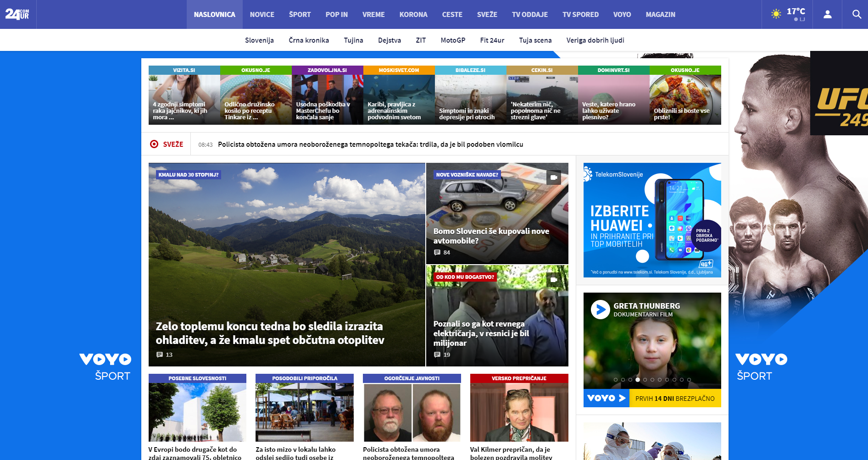
Task: Click the 24ur.com logo
Action: click(17, 14)
